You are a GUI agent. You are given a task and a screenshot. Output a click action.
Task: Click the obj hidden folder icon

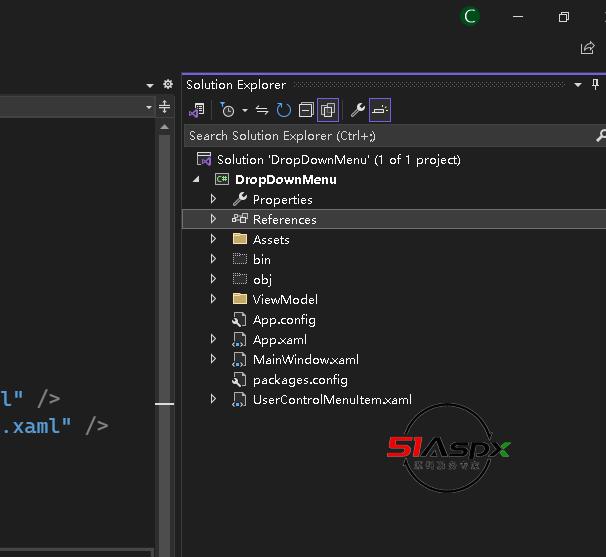(240, 279)
